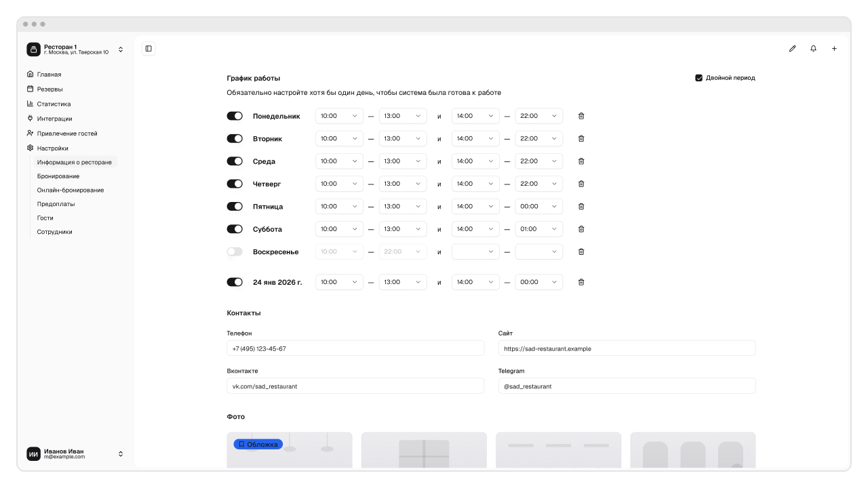Toggle the sidebar panel icon
Viewport: 868px width, 488px height.
click(x=149, y=49)
